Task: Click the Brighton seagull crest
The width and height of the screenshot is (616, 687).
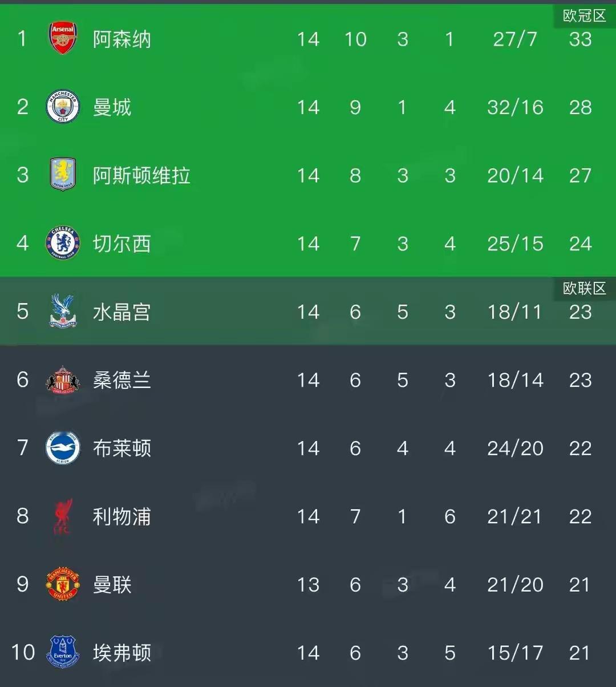Action: pyautogui.click(x=63, y=448)
